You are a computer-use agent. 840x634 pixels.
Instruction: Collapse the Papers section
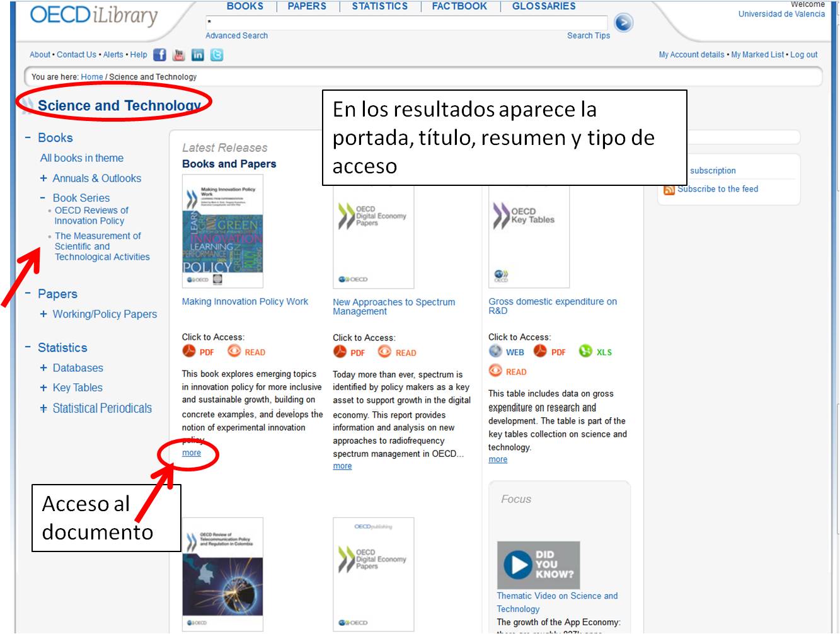(28, 294)
